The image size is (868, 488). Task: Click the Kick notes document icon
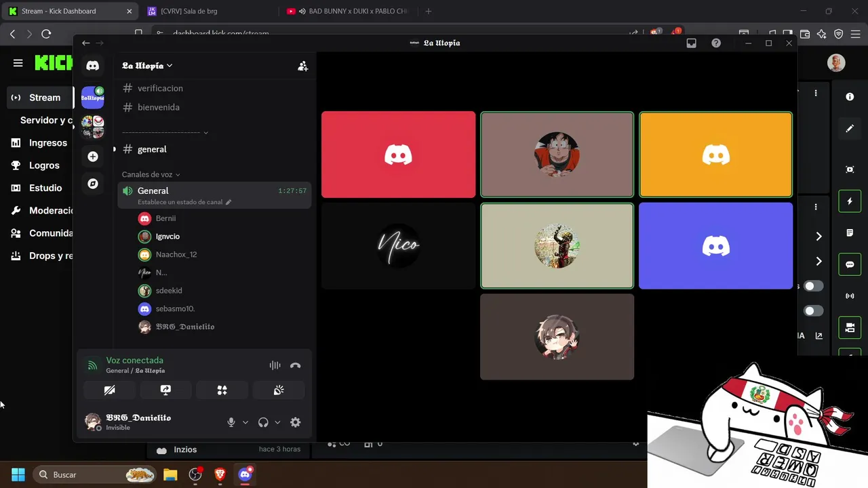click(850, 233)
